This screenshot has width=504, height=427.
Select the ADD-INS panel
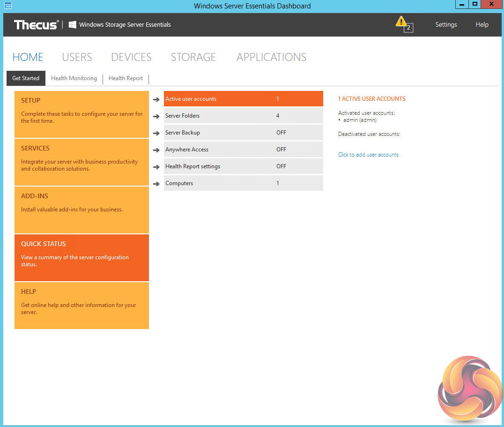(82, 210)
